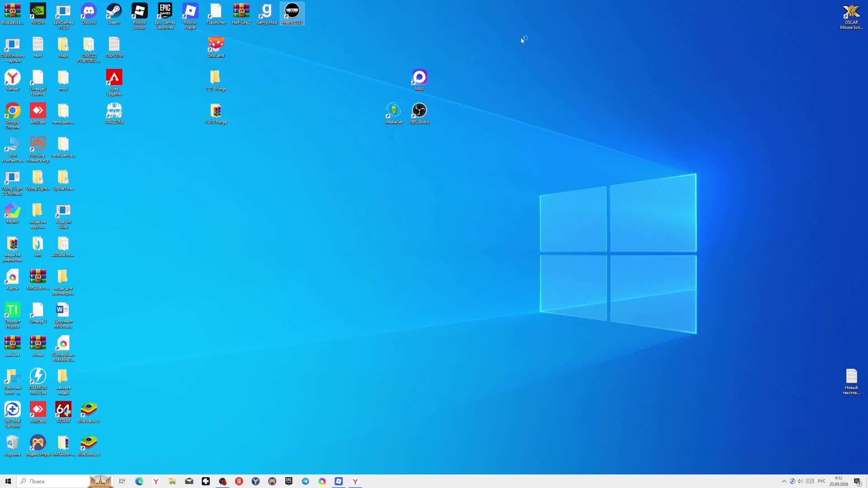This screenshot has width=868, height=488.
Task: Click the ПАРОЛИ text file
Action: click(x=114, y=47)
